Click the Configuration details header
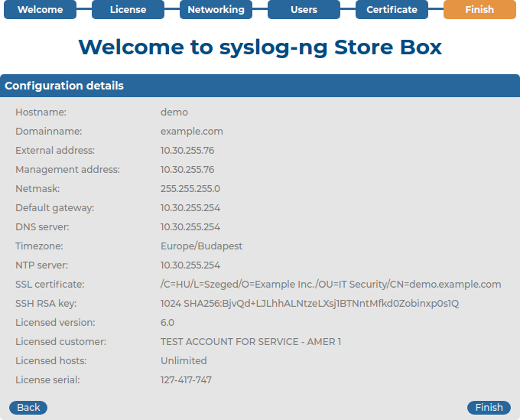 click(260, 86)
